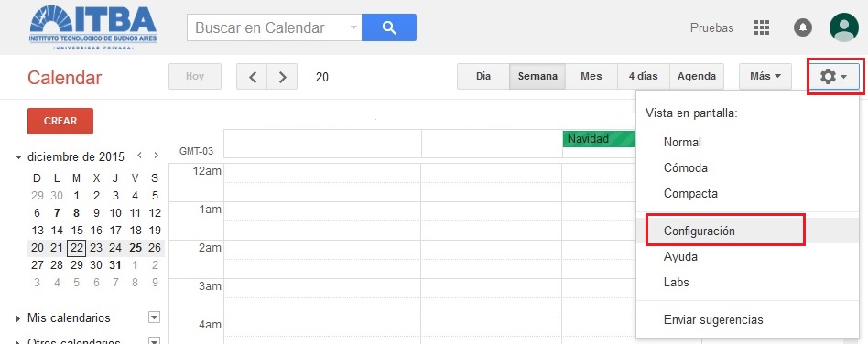Open the Google apps grid icon
This screenshot has height=344, width=868.
pyautogui.click(x=762, y=27)
